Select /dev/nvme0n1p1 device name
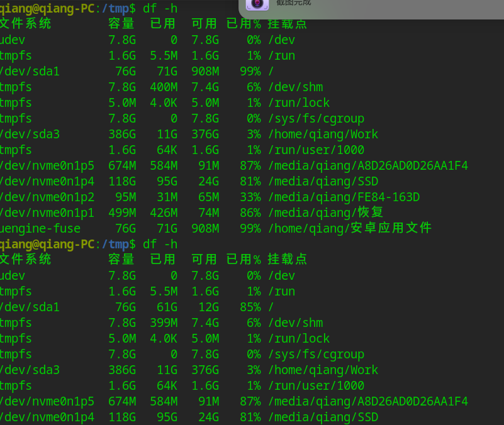 point(47,213)
